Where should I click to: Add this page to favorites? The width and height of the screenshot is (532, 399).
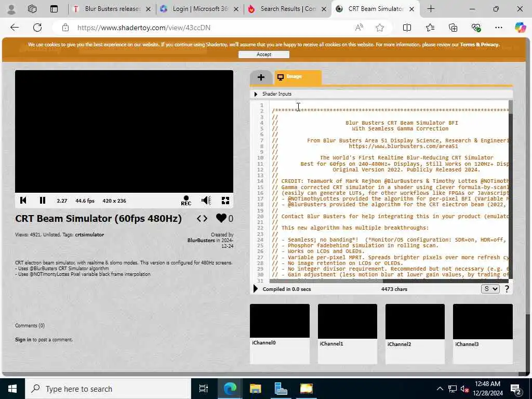(380, 28)
